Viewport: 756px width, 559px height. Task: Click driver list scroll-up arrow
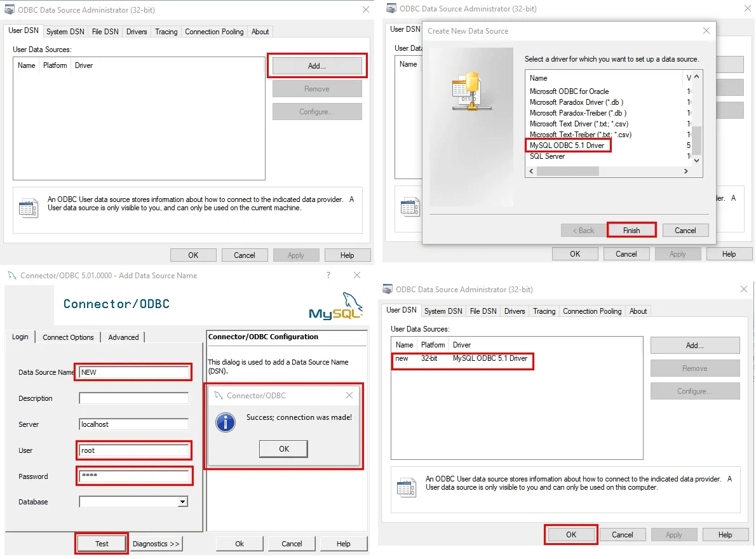[x=697, y=77]
